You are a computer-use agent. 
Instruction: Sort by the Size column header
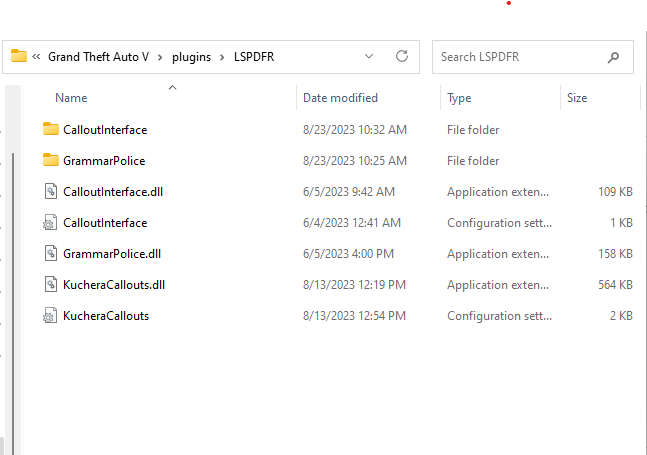coord(577,98)
